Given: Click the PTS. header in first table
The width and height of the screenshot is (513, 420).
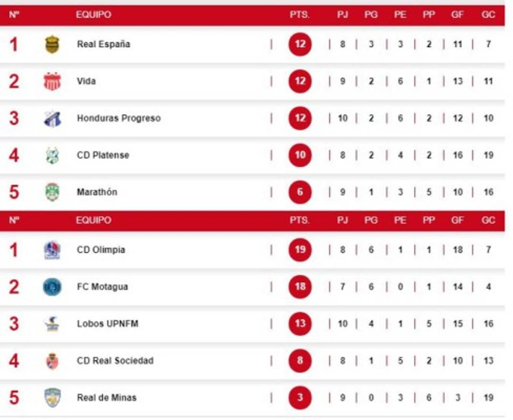Looking at the screenshot, I should click(299, 14).
